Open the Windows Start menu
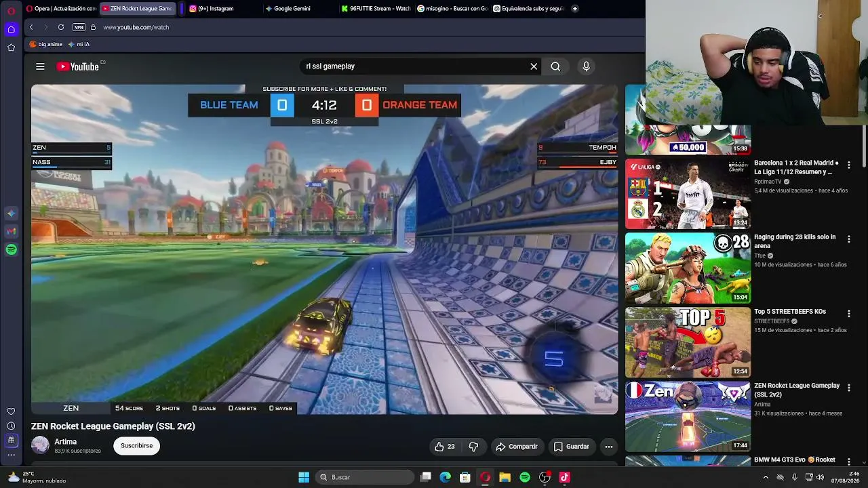 coord(304,477)
